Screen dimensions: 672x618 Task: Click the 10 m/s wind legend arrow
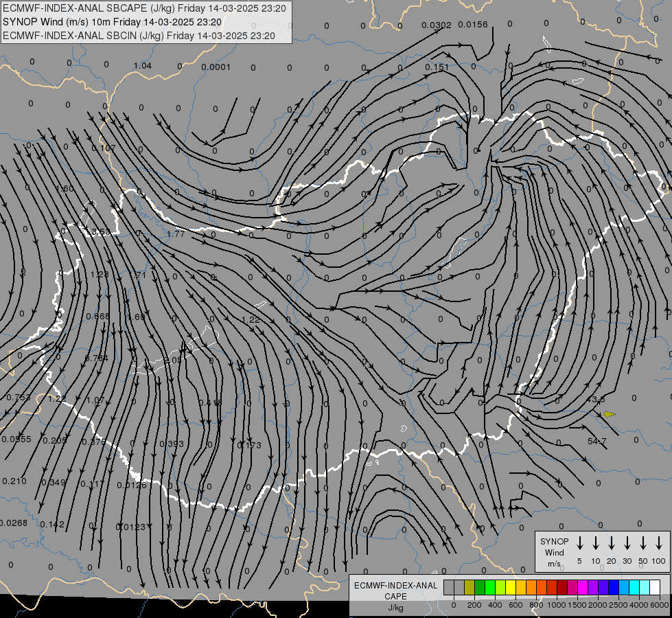click(x=595, y=543)
